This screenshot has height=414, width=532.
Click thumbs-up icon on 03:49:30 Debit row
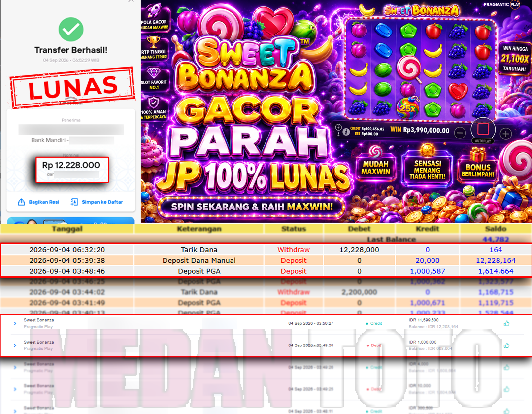pyautogui.click(x=506, y=345)
